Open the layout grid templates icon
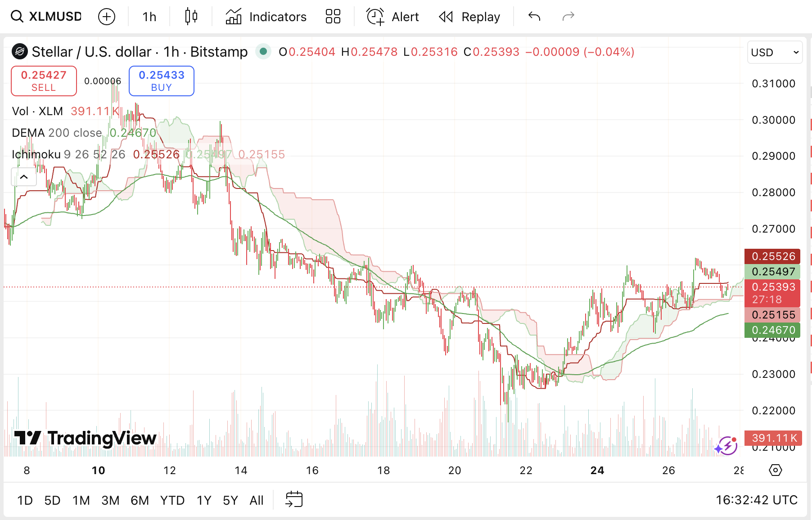 [x=333, y=17]
